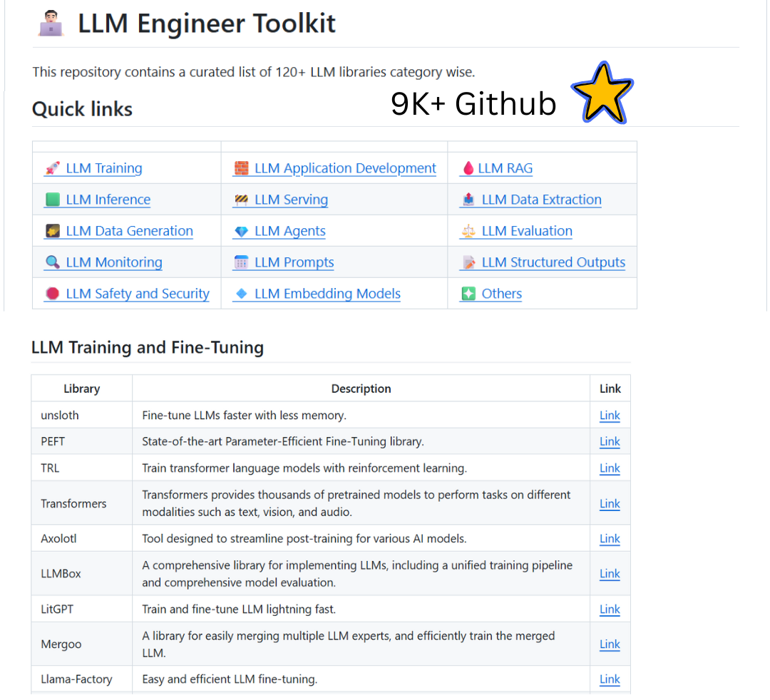Open the LLM Inference quick link

coord(108,200)
